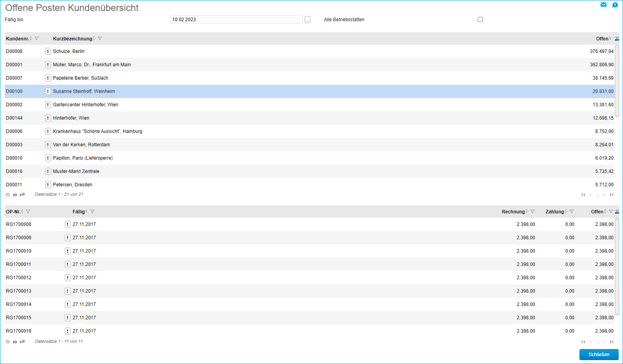The width and height of the screenshot is (623, 364).
Task: Open the mail envelope icon at top right
Action: 603,5
